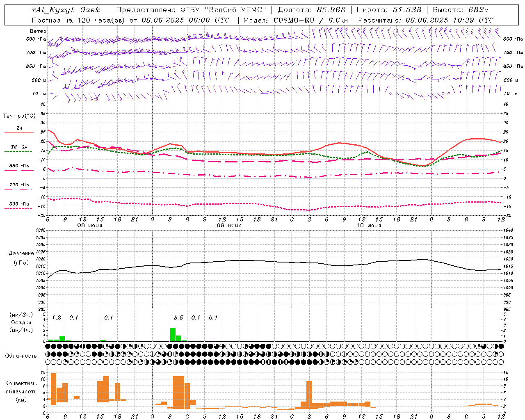The width and height of the screenshot is (525, 420).
Task: Click the solid 2м temperature legend line
Action: pyautogui.click(x=19, y=132)
